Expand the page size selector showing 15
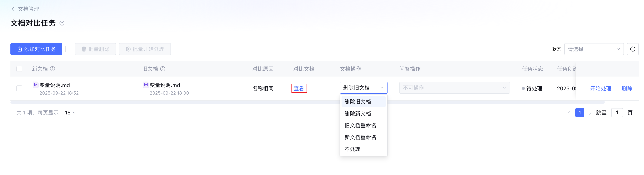Screen dimensions: 644x175 point(70,113)
